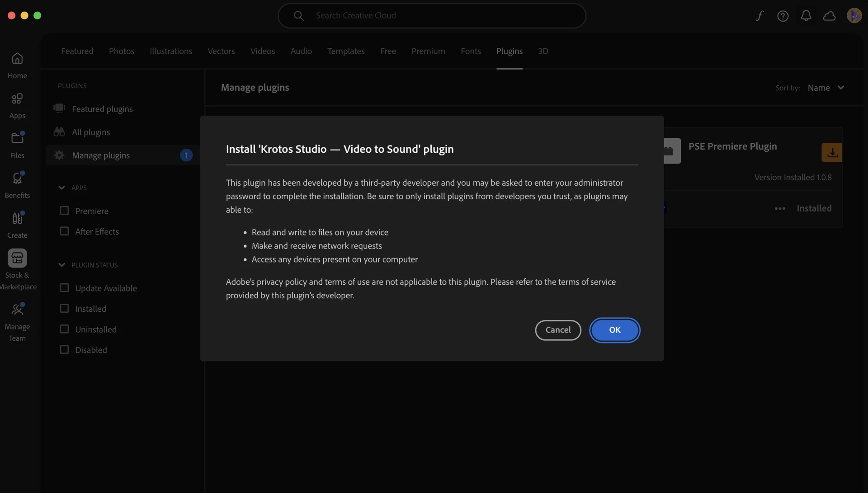This screenshot has height=493, width=868.
Task: Select the Plugins tab
Action: pyautogui.click(x=509, y=51)
